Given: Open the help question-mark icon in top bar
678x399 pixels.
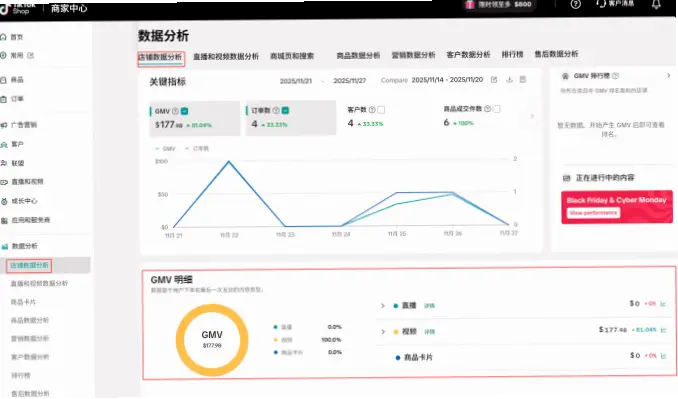Looking at the screenshot, I should [576, 5].
